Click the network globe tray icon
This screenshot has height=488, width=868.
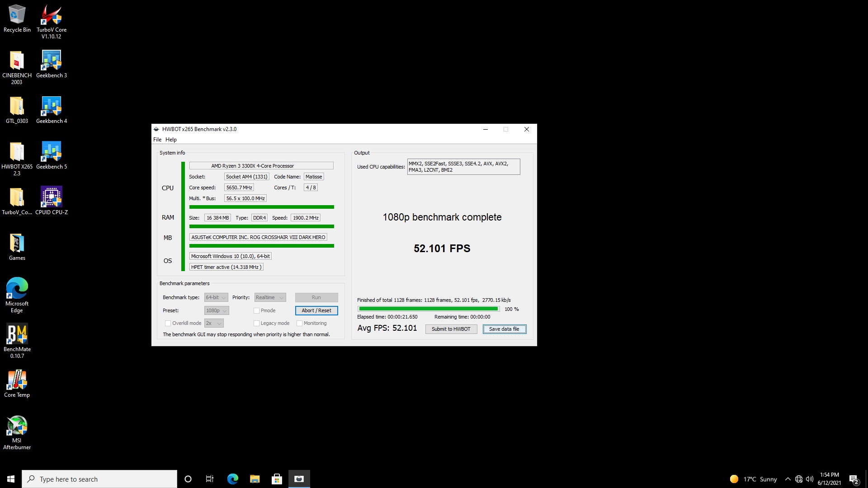coord(799,479)
